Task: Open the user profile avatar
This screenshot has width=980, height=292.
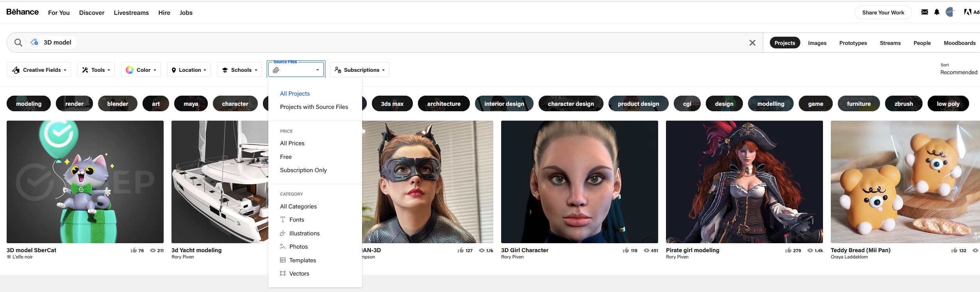Action: coord(950,12)
